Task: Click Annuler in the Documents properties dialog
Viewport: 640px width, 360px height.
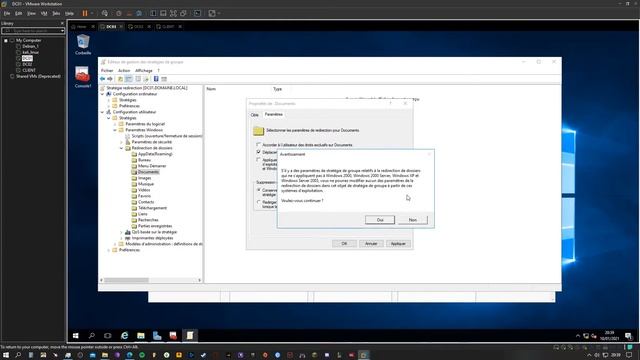Action: (371, 244)
